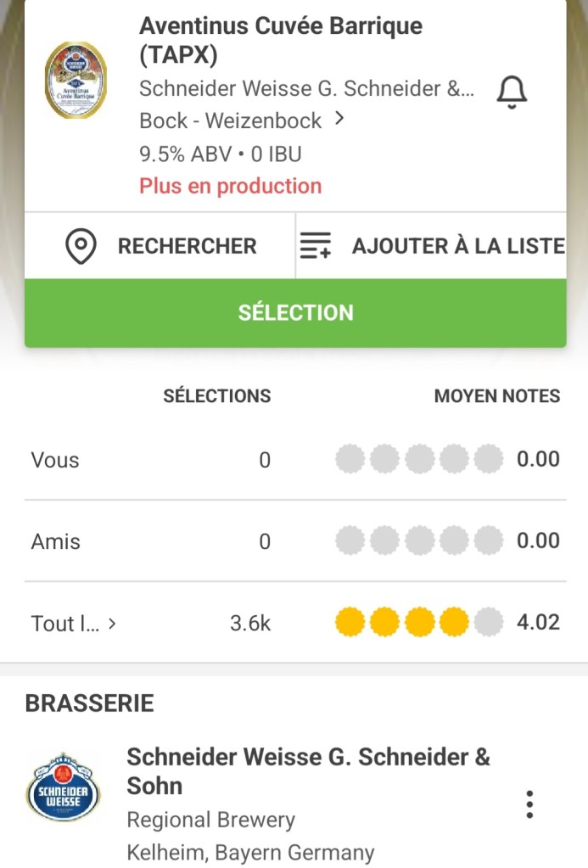Screen dimensions: 588x868
Task: Tap the 4.02 global rating caps
Action: [x=419, y=623]
